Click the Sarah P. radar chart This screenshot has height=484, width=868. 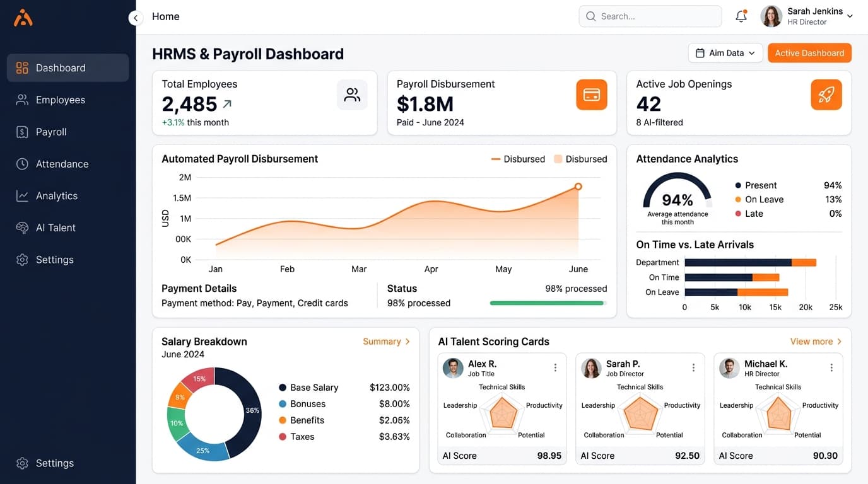640,413
